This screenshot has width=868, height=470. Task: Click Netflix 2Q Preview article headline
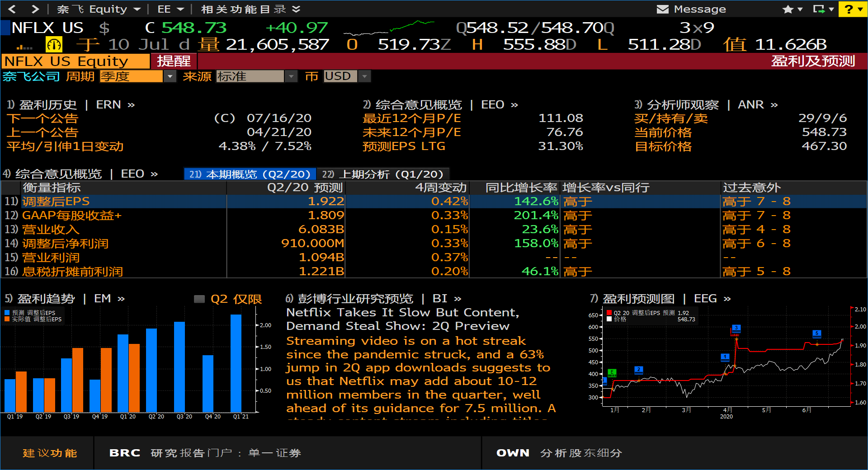pyautogui.click(x=403, y=319)
